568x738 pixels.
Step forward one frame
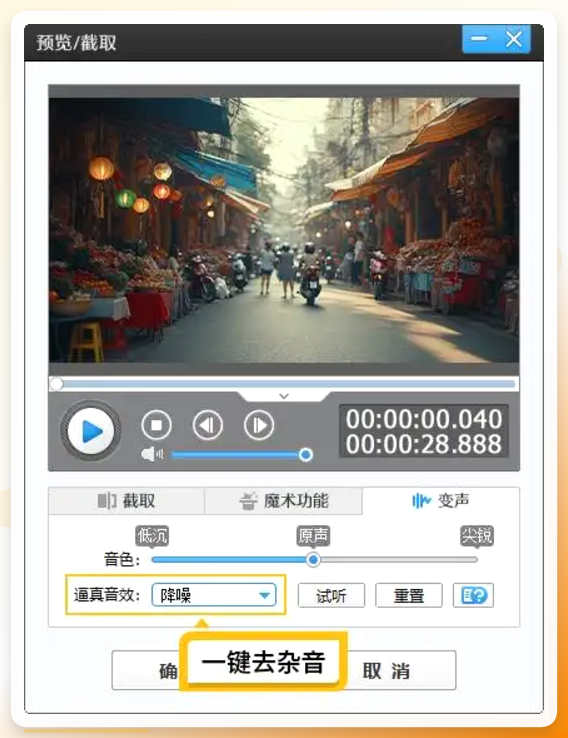[259, 425]
